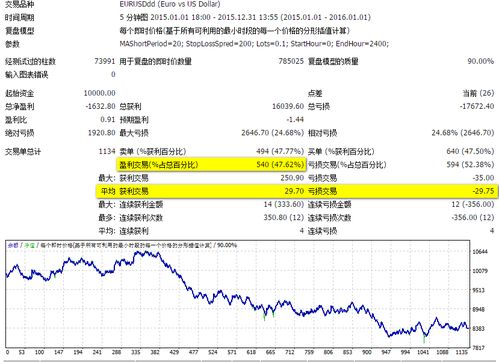Click the spread value 当前 (26)
Screen dimensions: 499x362
478,93
